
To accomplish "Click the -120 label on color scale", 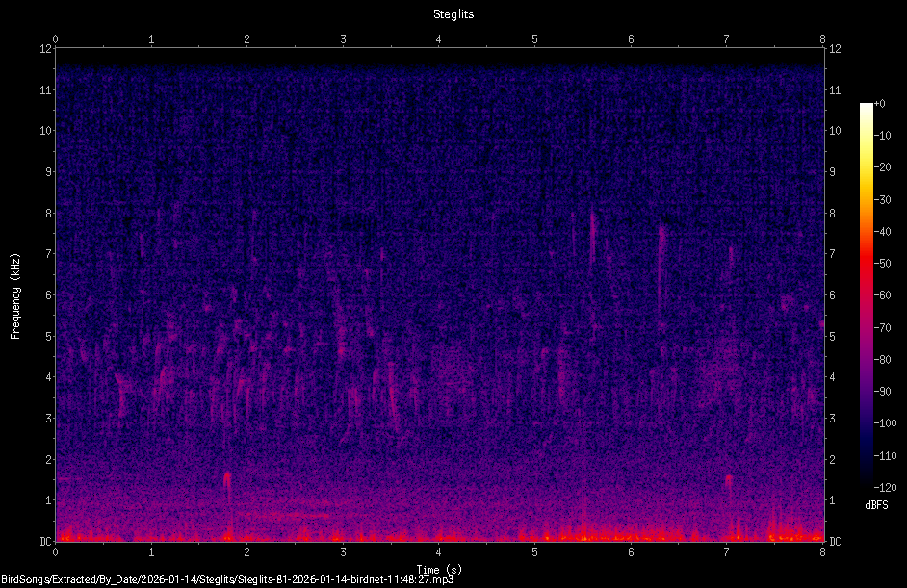I will [x=885, y=487].
